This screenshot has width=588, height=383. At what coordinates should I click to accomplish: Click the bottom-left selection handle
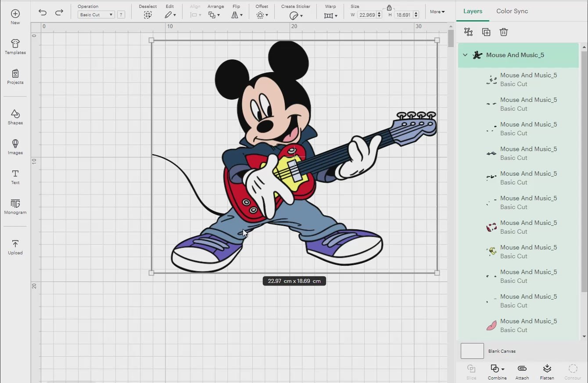[151, 273]
